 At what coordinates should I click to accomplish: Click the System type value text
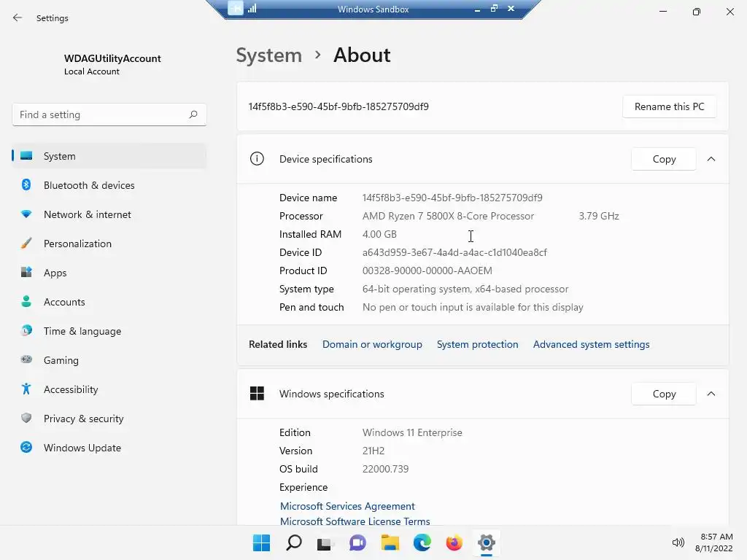click(465, 289)
